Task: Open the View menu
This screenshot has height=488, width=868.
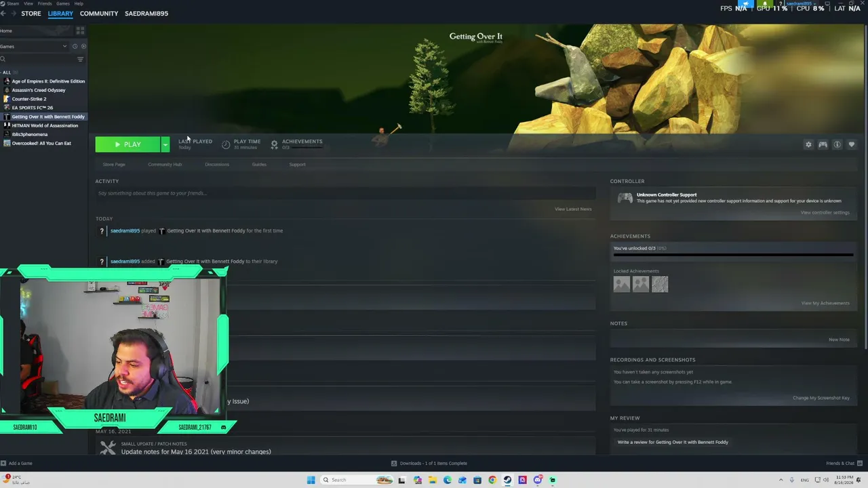Action: (x=28, y=3)
